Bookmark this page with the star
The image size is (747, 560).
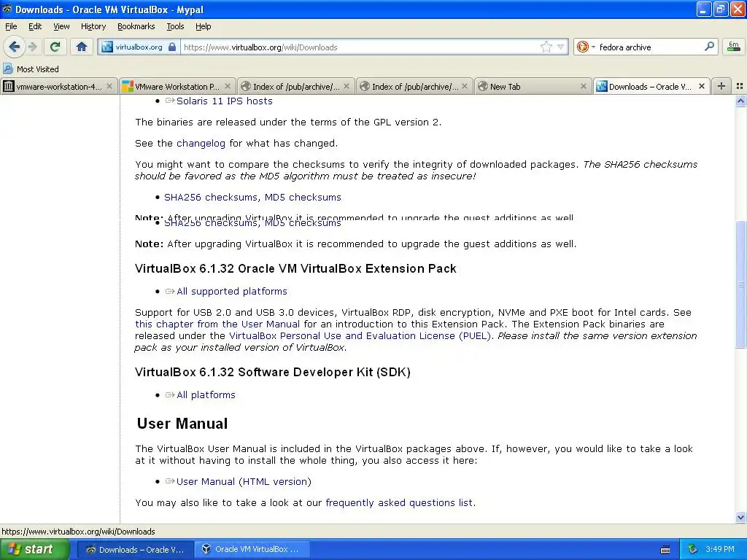click(546, 47)
